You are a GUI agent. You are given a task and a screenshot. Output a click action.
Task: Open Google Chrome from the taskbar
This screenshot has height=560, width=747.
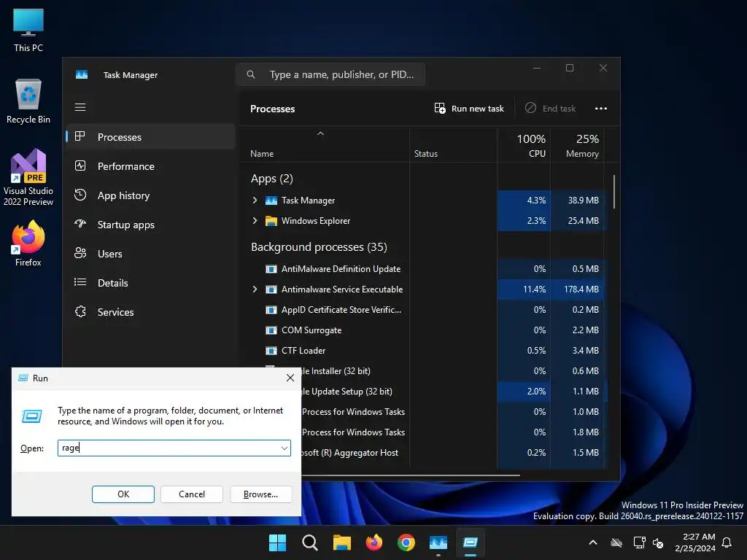tap(406, 542)
